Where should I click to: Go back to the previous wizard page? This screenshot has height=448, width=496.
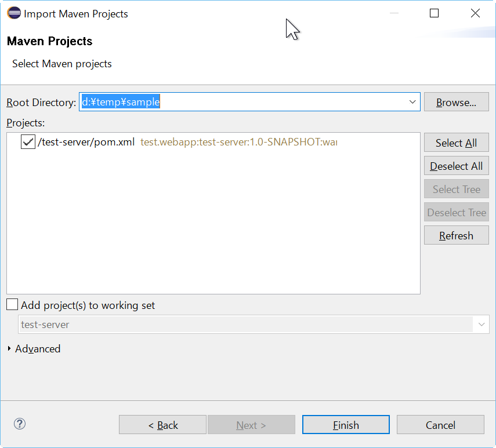pyautogui.click(x=162, y=424)
